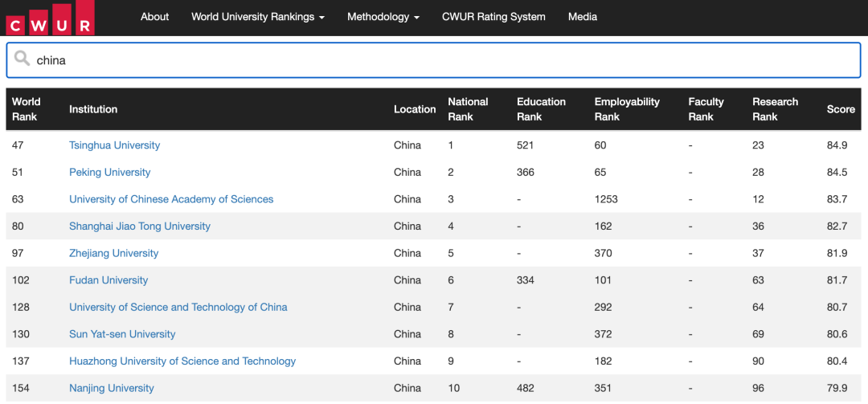Screen dimensions: 868x404
Task: Click Tsinghua's education rank 521
Action: point(526,145)
